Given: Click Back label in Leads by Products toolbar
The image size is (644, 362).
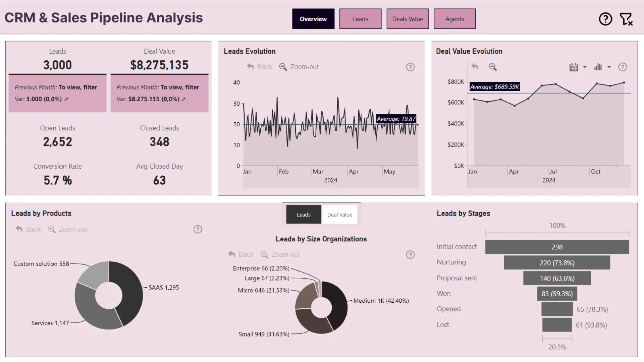Looking at the screenshot, I should tap(34, 229).
